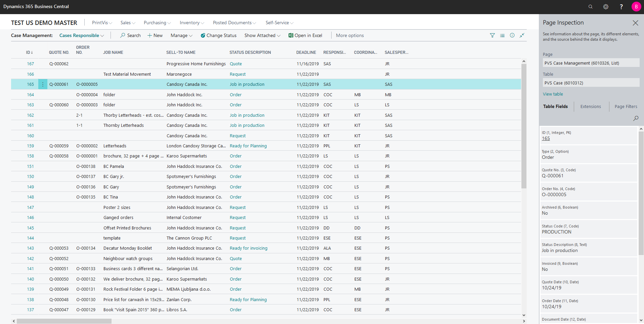
Task: Sort by the ID column header
Action: tap(30, 52)
